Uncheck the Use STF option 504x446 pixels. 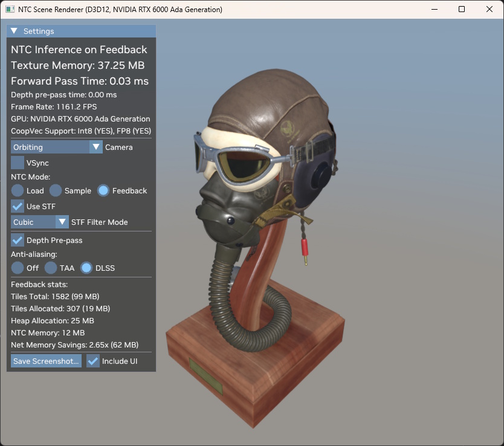click(17, 206)
